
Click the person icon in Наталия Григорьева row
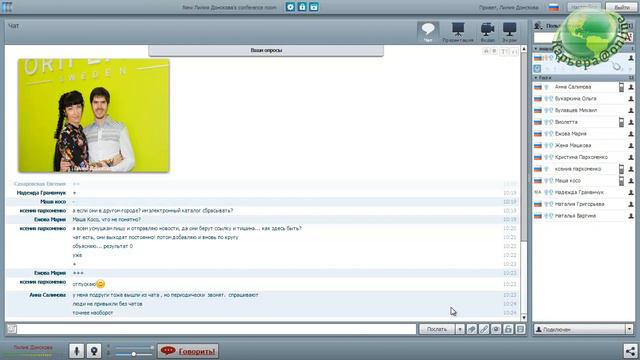pyautogui.click(x=631, y=204)
